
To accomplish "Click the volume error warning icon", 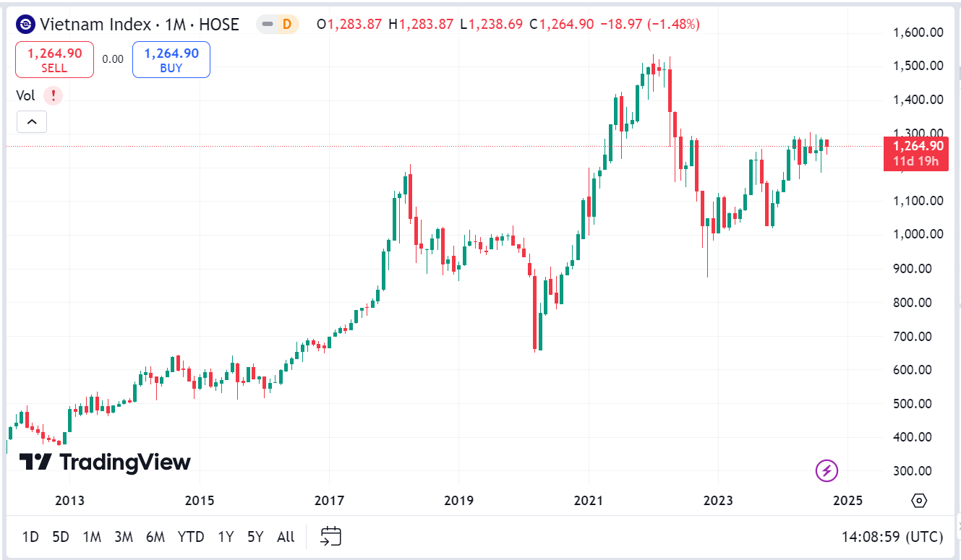I will [53, 95].
